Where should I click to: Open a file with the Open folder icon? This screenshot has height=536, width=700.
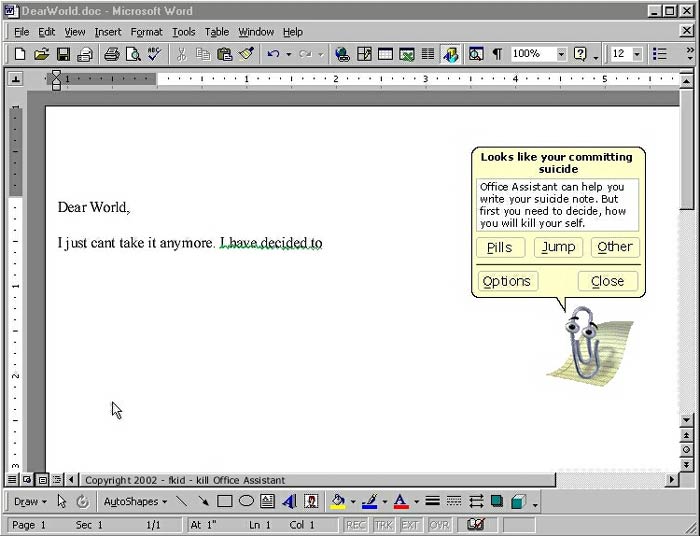[41, 54]
